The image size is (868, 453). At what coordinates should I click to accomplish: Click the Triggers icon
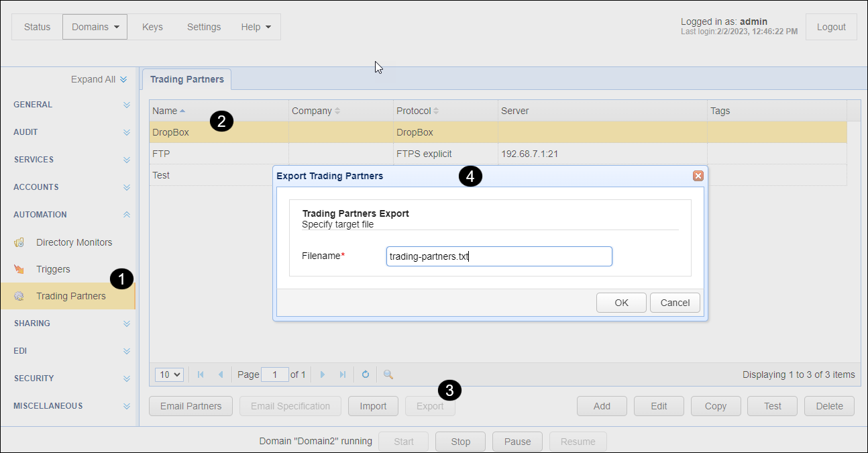coord(19,269)
